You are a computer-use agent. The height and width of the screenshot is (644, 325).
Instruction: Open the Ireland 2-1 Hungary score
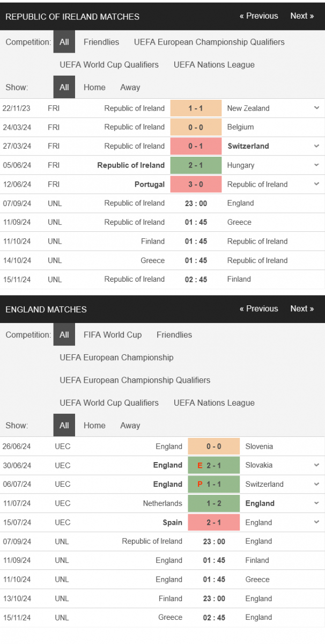[196, 165]
